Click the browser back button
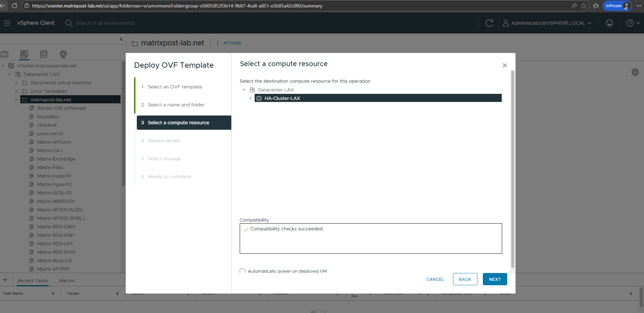Screen dimensions: 644x313 click(3, 6)
